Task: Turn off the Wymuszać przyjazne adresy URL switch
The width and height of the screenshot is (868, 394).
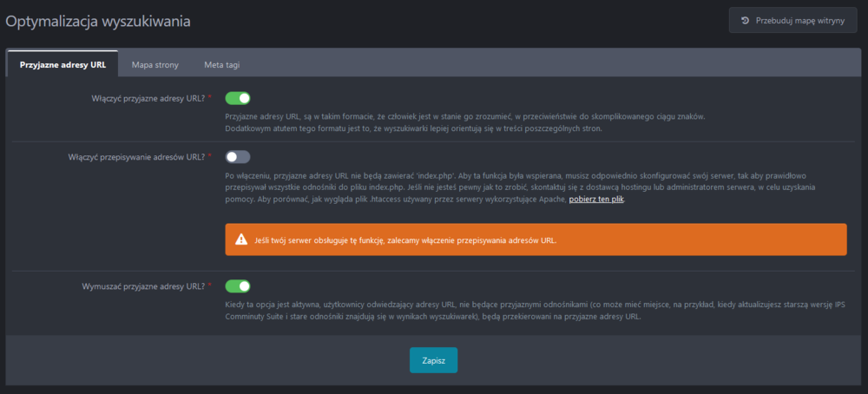Action: pos(238,286)
